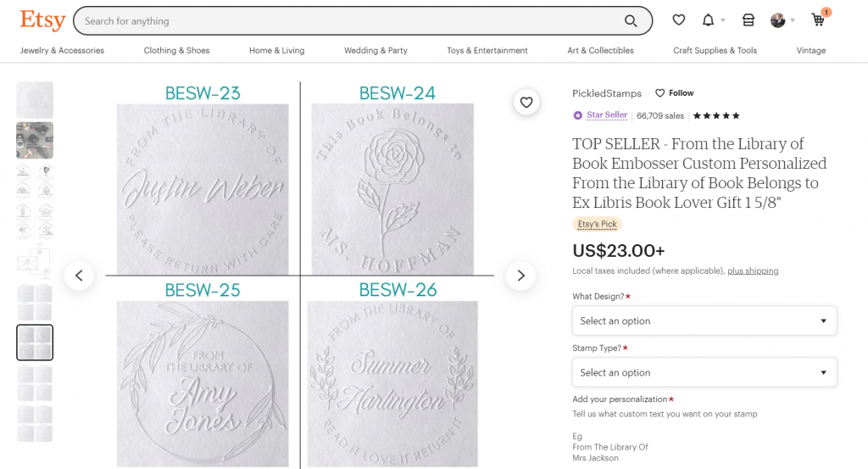Open the Shop Manager icon
Screen dimensions: 868x469
(748, 20)
